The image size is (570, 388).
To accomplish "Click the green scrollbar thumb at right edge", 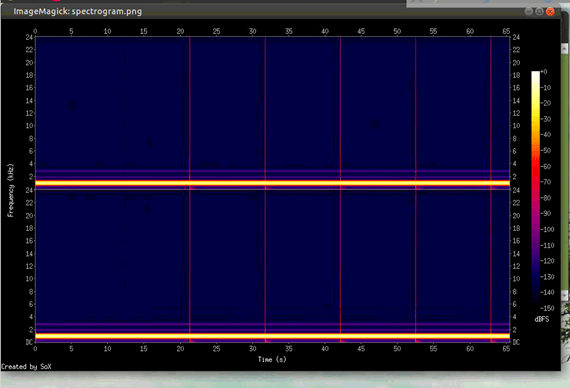I will (565, 172).
